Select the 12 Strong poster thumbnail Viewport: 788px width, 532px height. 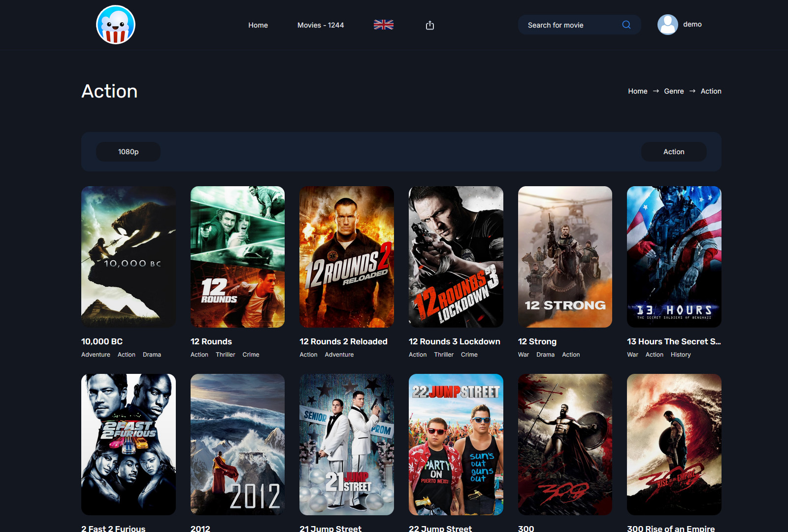(565, 257)
